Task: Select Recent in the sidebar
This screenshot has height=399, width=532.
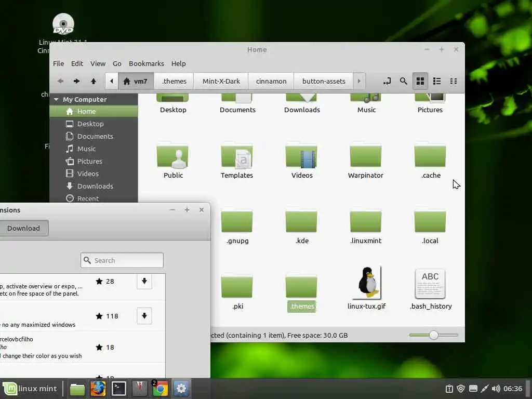Action: pos(94,198)
